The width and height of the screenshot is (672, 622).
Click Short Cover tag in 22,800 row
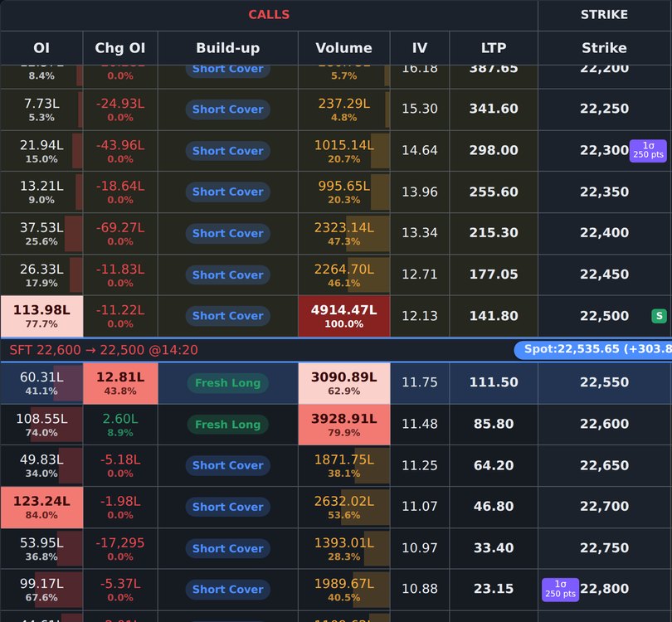pos(227,589)
